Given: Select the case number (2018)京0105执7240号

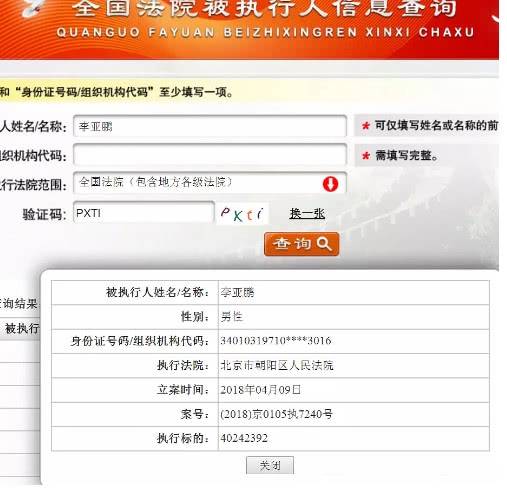Looking at the screenshot, I should 276,414.
